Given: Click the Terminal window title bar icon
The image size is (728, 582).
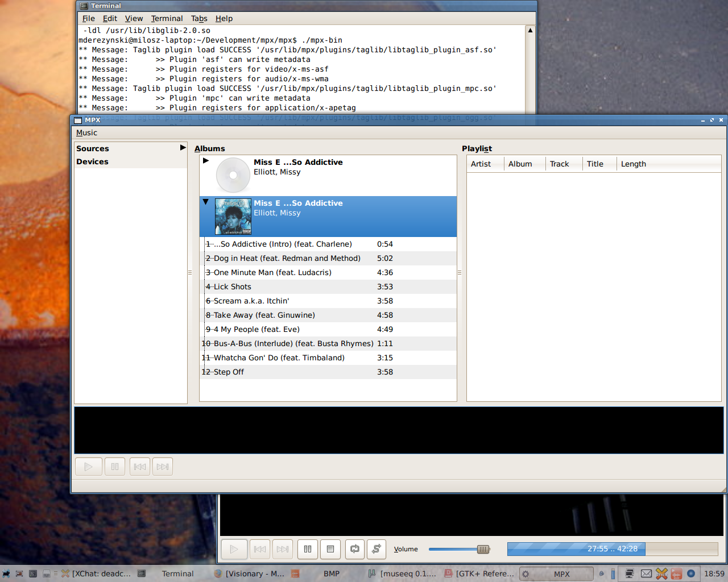Looking at the screenshot, I should (84, 6).
